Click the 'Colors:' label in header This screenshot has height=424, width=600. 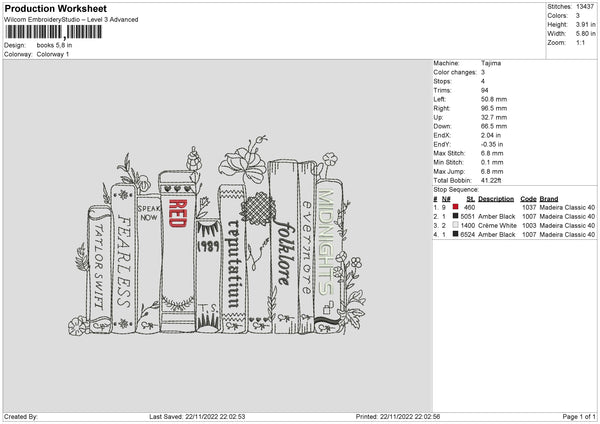coord(557,16)
